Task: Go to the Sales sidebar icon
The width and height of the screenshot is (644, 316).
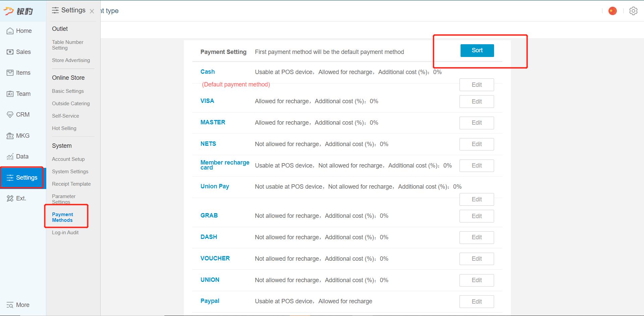Action: [10, 52]
